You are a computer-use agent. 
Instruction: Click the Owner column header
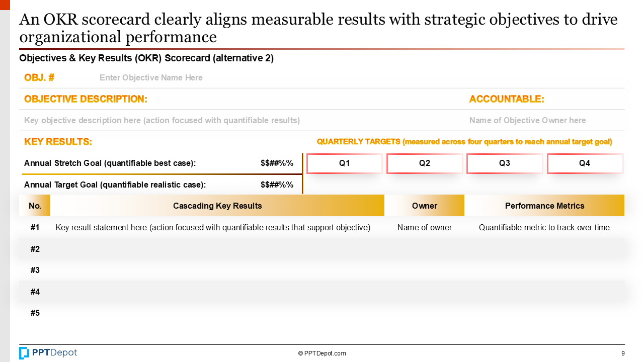(425, 206)
